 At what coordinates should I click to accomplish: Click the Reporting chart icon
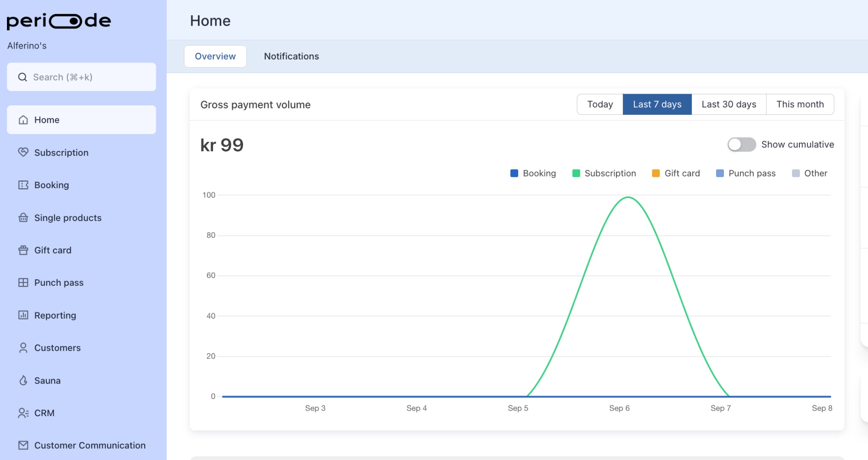pos(23,315)
